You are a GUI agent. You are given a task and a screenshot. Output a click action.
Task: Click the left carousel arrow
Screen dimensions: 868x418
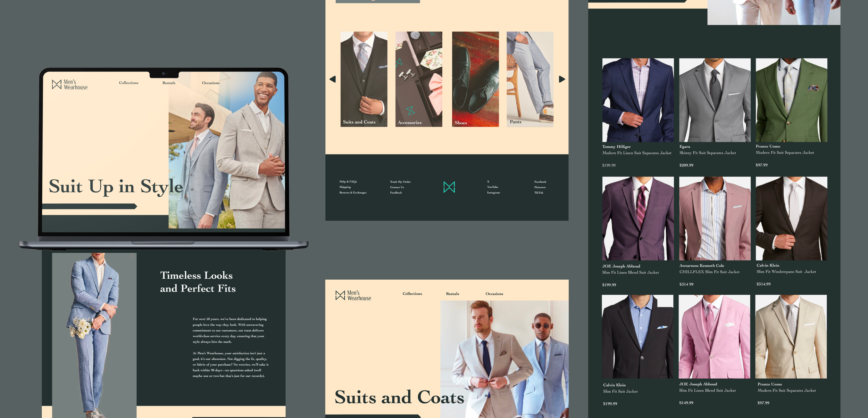(x=333, y=79)
